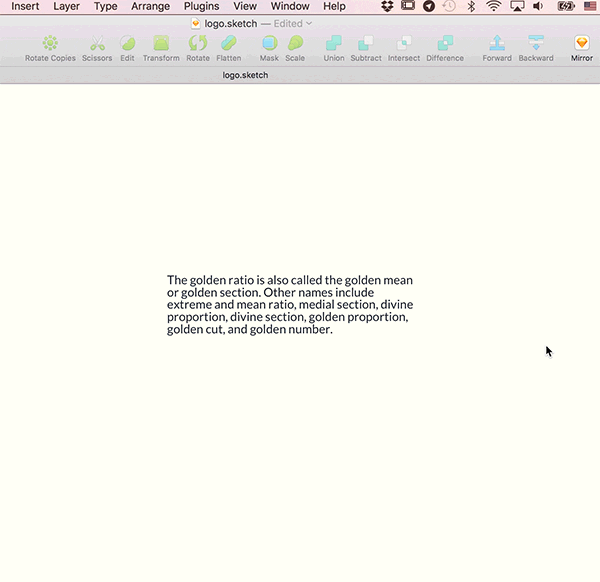Move layer Backward with toolbar button

tap(536, 43)
